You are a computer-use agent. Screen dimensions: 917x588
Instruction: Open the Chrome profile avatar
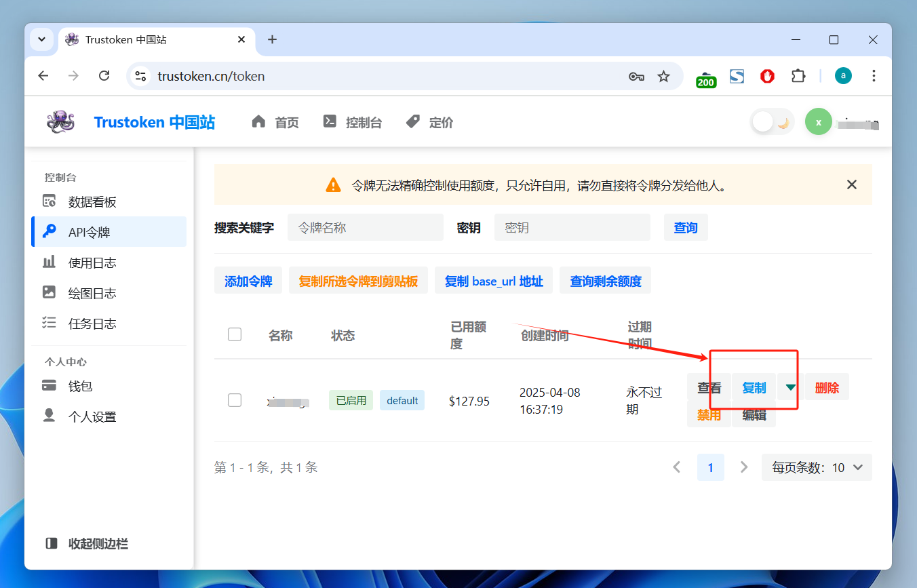click(x=843, y=76)
